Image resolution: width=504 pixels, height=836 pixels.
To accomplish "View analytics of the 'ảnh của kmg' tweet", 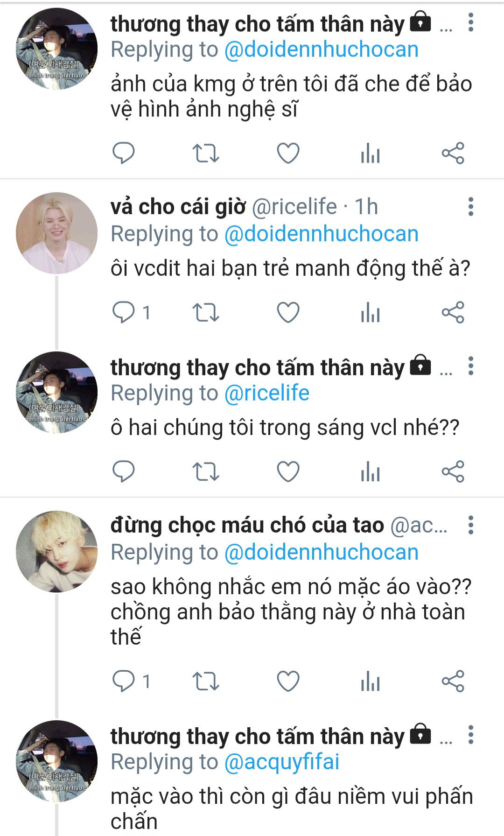I will coord(371,153).
